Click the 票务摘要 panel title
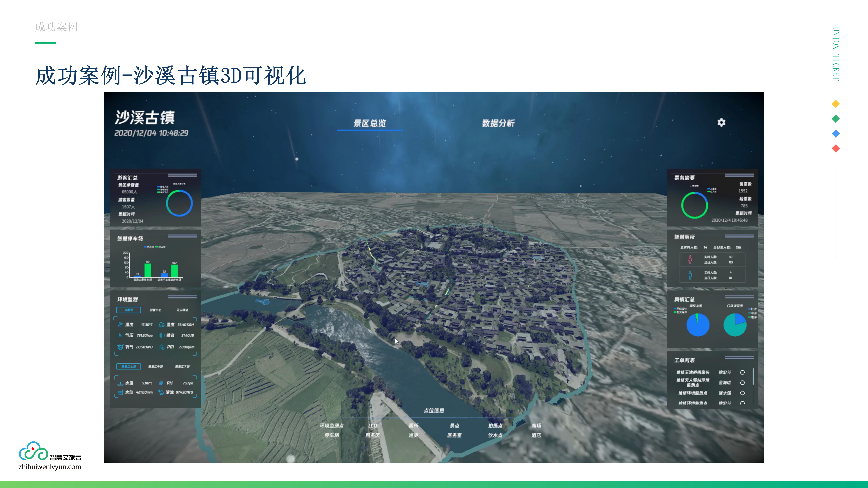This screenshot has width=868, height=488. pyautogui.click(x=684, y=178)
